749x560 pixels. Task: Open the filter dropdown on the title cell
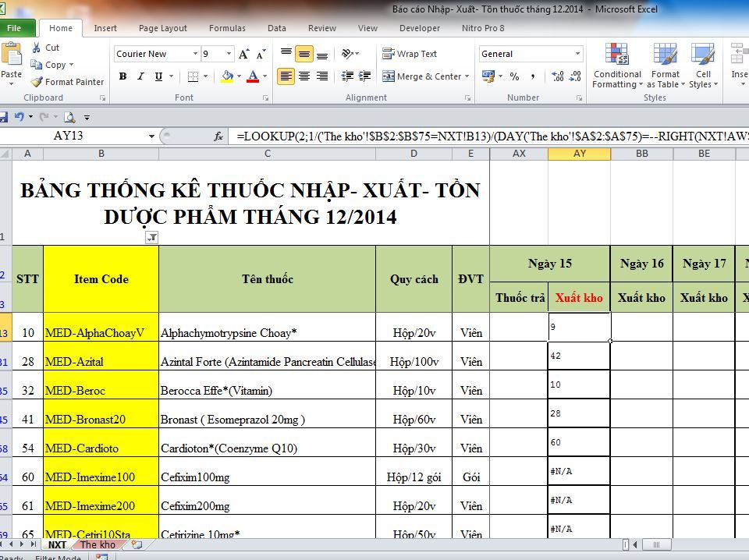[x=152, y=238]
